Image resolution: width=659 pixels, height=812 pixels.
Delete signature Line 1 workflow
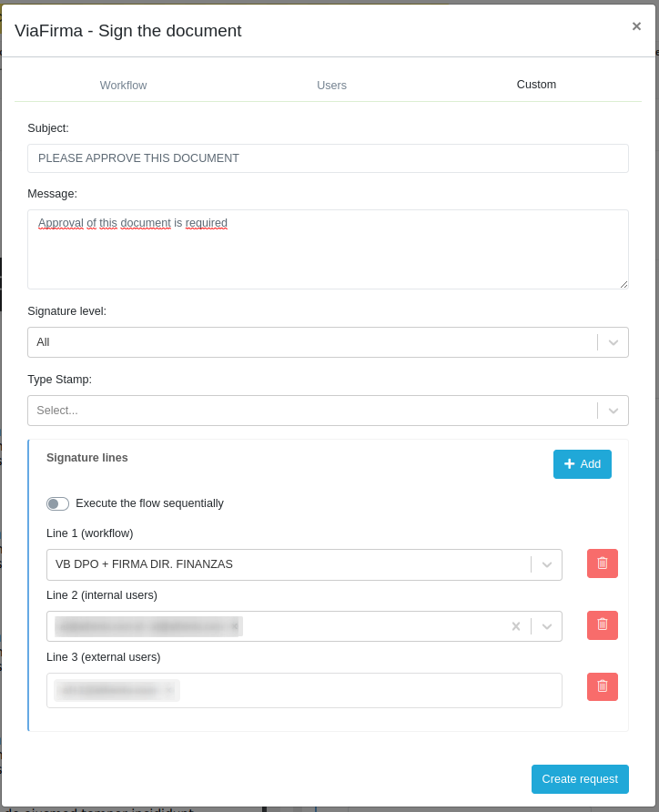point(602,563)
